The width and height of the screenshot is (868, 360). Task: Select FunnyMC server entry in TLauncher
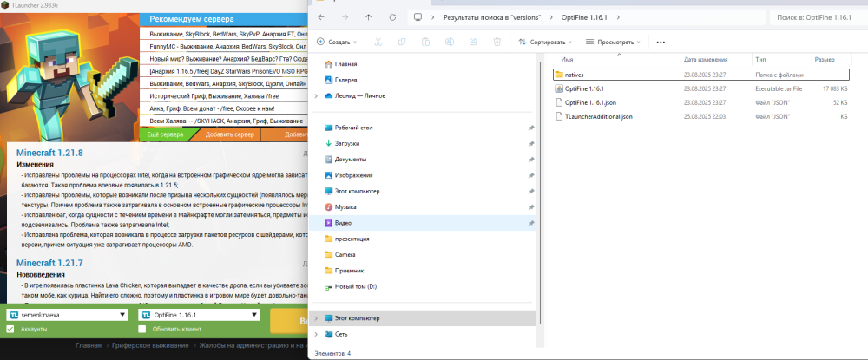coord(224,47)
